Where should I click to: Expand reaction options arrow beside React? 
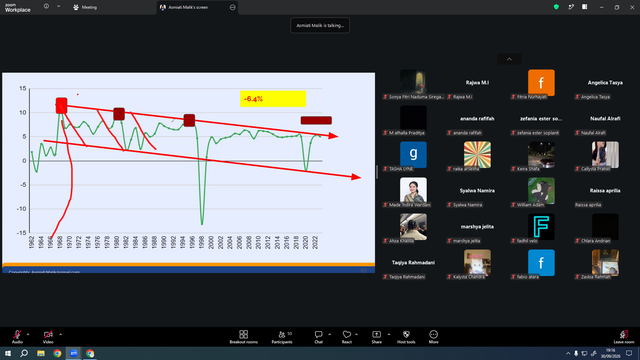tap(356, 334)
